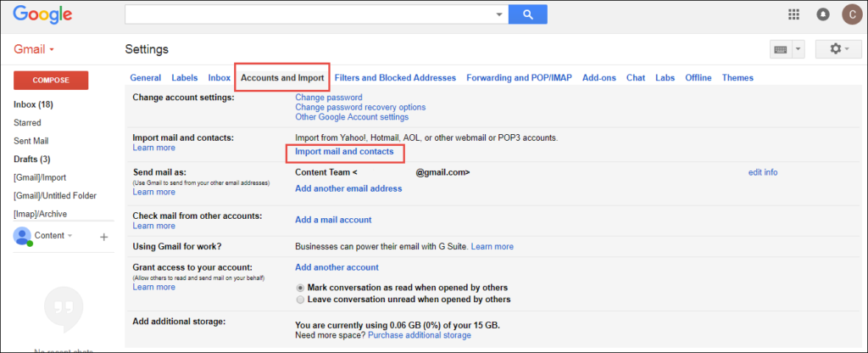Click the Settings page heading

tap(147, 49)
